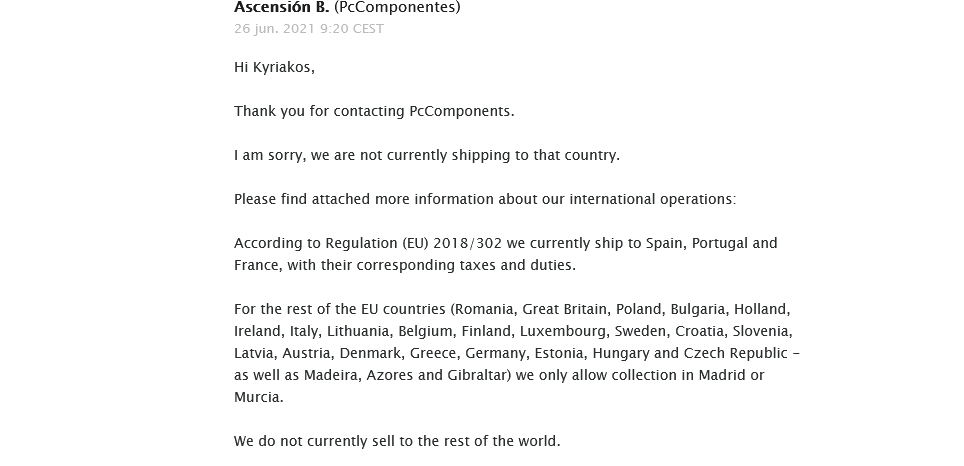
Task: Click the PcComponentes company label
Action: click(397, 7)
